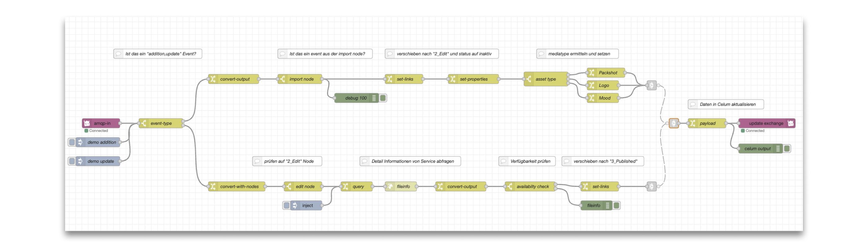Click the switch icon on asset type node
The height and width of the screenshot is (248, 868).
click(529, 79)
